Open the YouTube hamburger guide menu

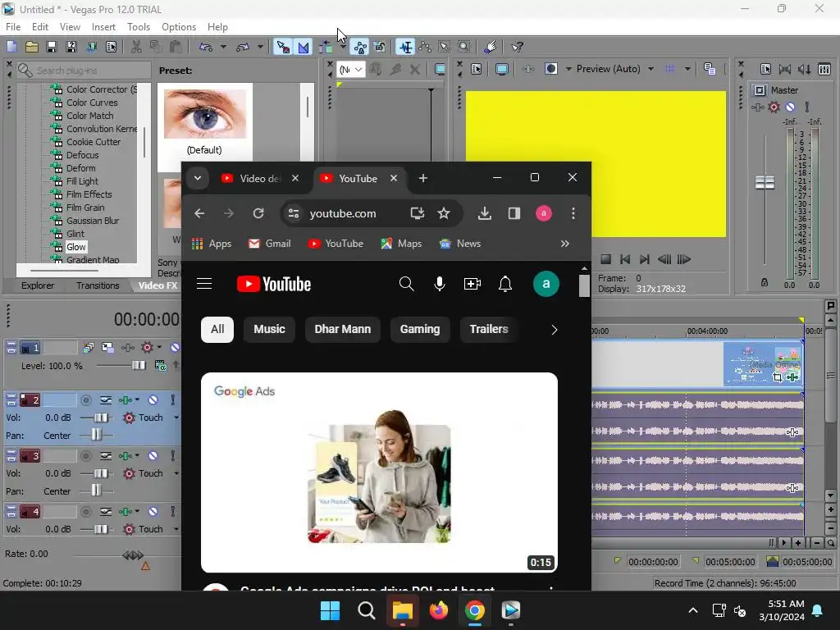[204, 284]
